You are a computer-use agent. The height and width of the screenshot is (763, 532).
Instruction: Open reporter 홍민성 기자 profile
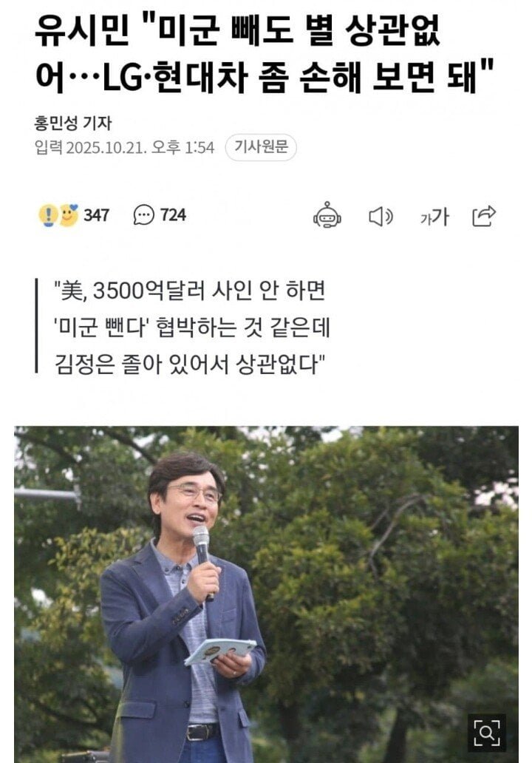73,123
